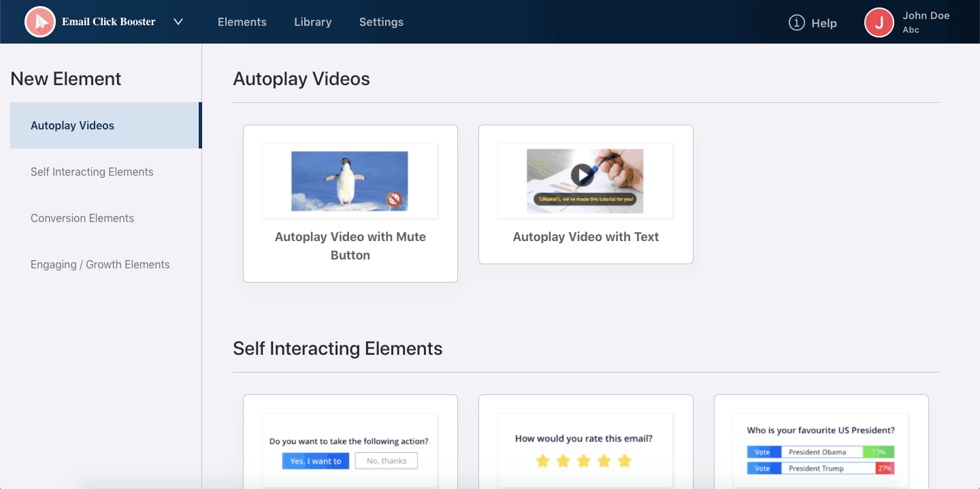Open the John Doe account name
The height and width of the screenshot is (489, 980).
click(x=926, y=16)
